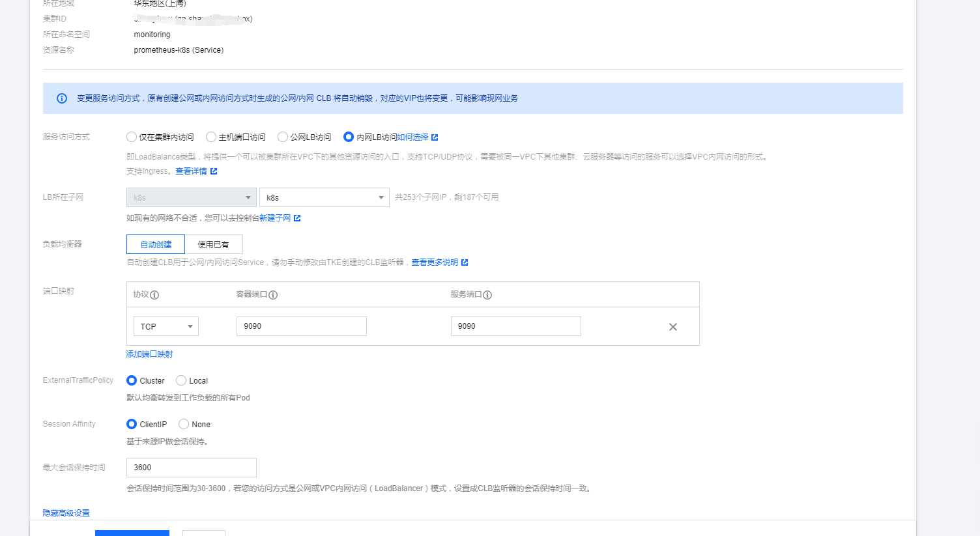Select 使用已有 load balancer option
The width and height of the screenshot is (980, 536).
pos(214,244)
